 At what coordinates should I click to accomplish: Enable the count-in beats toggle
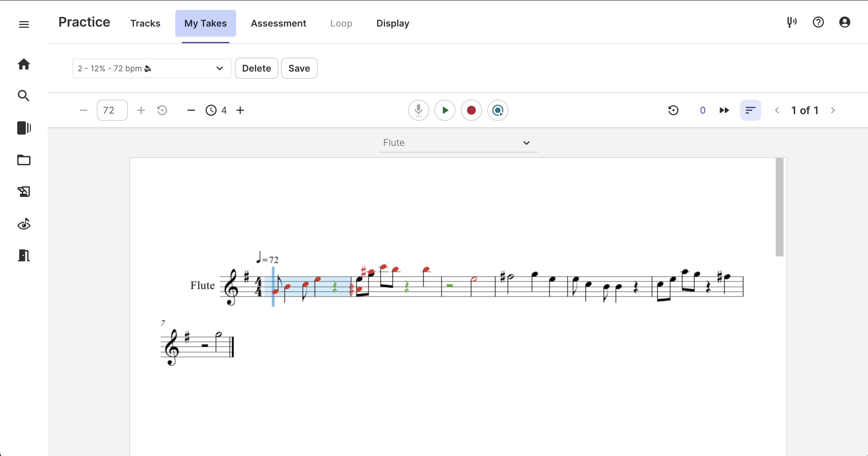pos(212,111)
